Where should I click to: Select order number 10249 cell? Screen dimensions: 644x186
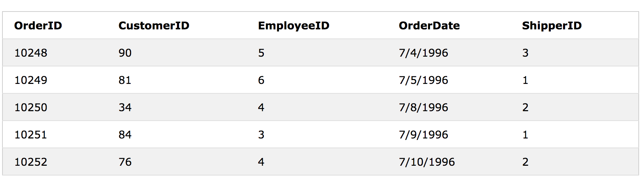pyautogui.click(x=31, y=80)
